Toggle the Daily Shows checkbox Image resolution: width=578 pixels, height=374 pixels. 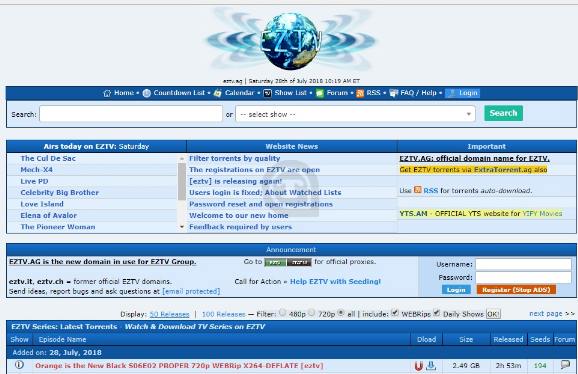tap(437, 313)
